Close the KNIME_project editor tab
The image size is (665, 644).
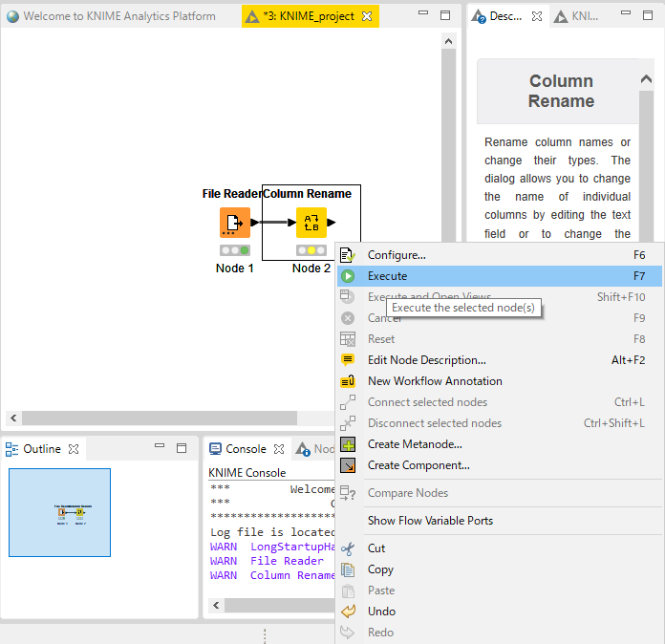click(x=367, y=16)
